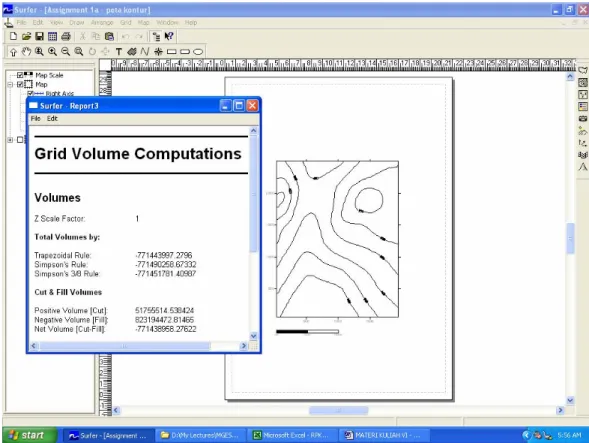Click the New document icon
The width and height of the screenshot is (589, 443).
click(x=14, y=36)
